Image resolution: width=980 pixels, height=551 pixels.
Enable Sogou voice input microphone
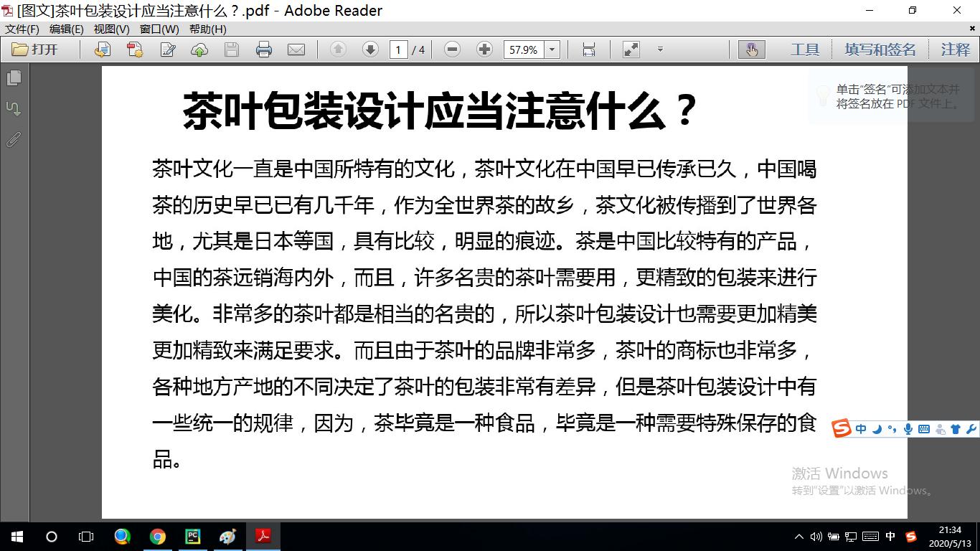908,428
